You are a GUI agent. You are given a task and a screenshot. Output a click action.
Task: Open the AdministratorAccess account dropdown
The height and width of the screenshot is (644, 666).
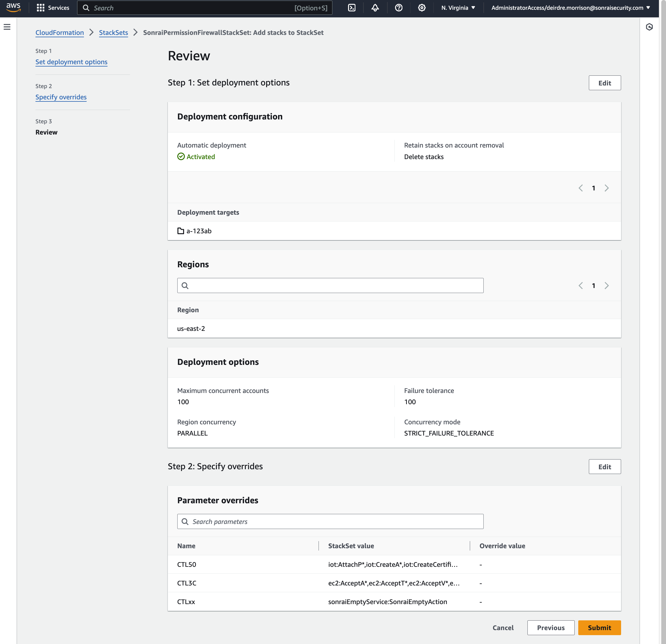(x=571, y=8)
